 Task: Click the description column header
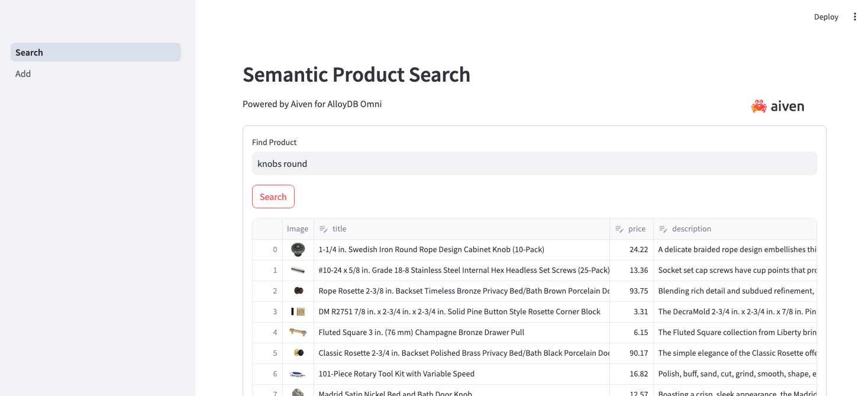point(691,229)
